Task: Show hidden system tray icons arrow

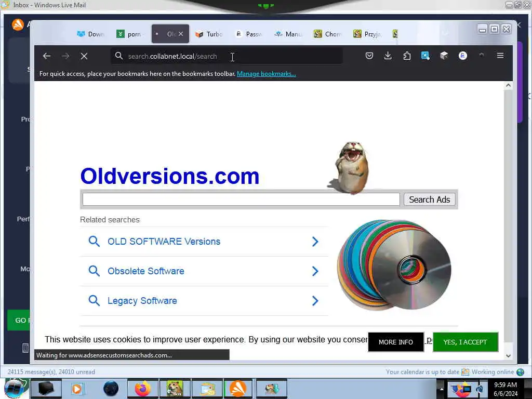Action: coord(442,389)
